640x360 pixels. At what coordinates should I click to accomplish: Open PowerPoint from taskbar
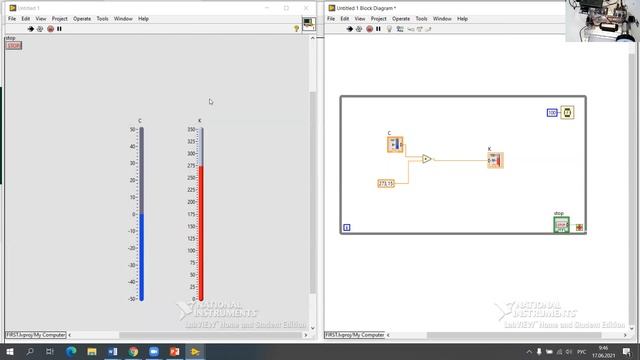click(175, 351)
